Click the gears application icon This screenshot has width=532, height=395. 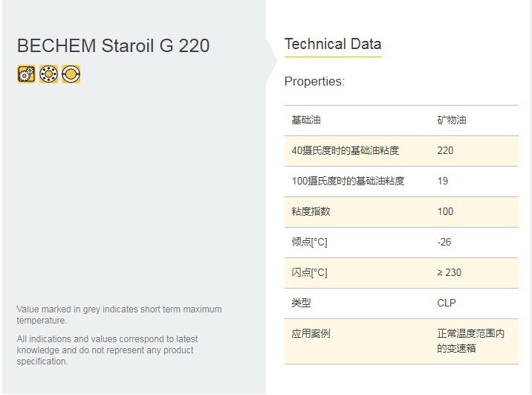click(x=26, y=74)
